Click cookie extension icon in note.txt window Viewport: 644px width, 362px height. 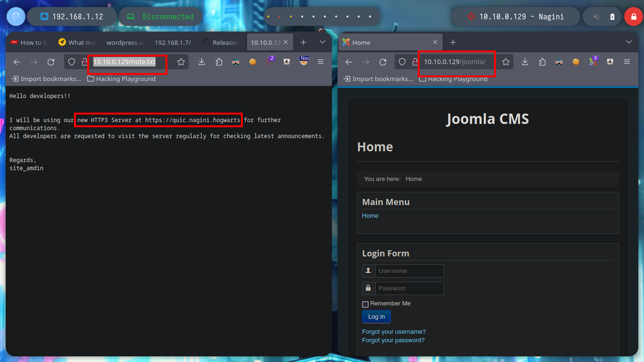[253, 62]
